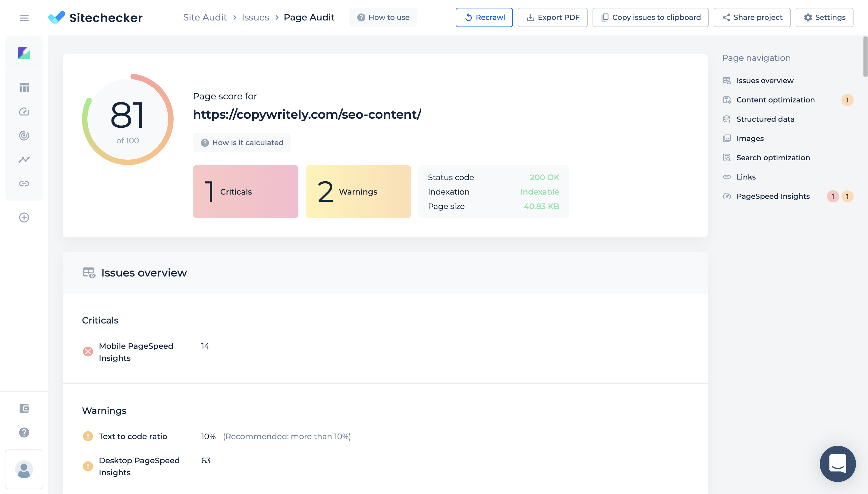Screen dimensions: 868x494
Task: Open the project icon in sidebar
Action: (x=24, y=53)
